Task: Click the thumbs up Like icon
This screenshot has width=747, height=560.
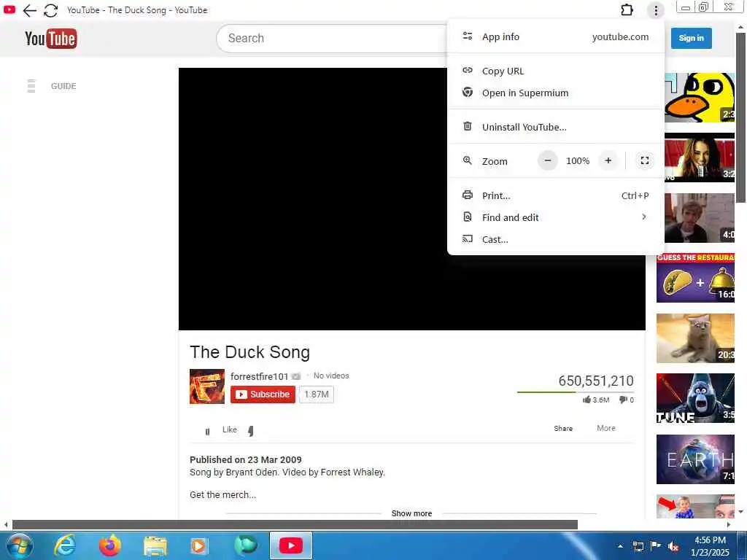Action: click(207, 432)
